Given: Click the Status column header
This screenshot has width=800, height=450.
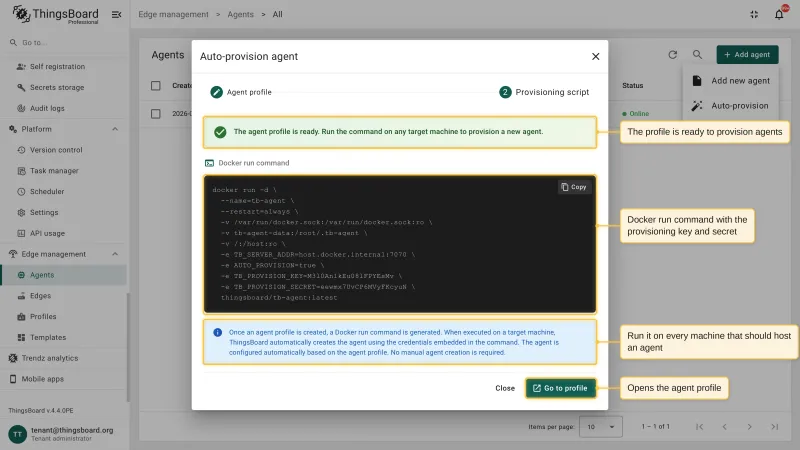Looking at the screenshot, I should pos(632,86).
